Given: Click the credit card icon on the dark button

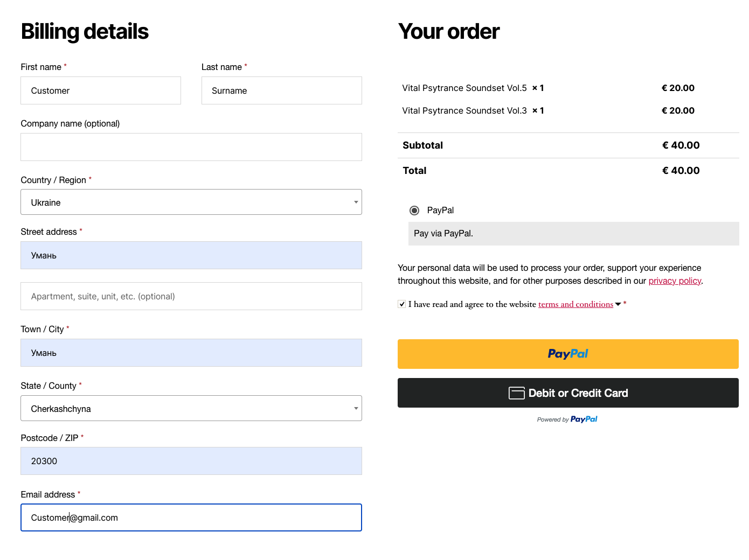Looking at the screenshot, I should coord(516,393).
